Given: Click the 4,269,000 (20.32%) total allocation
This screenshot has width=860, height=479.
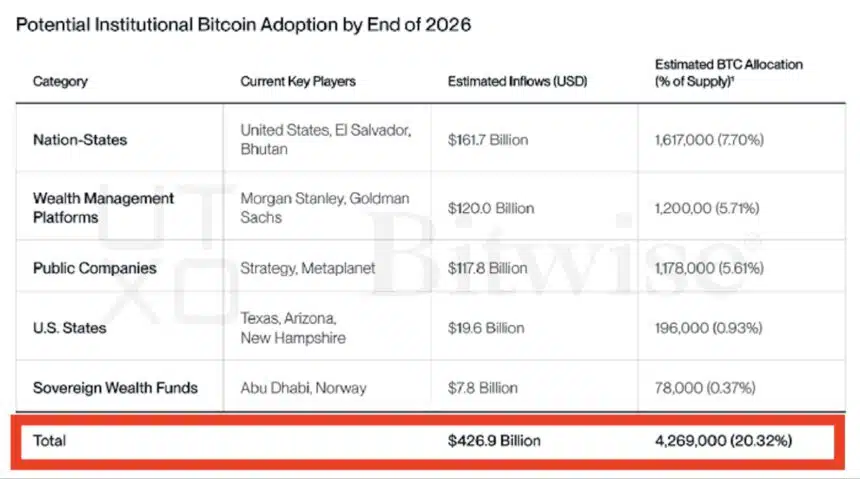Looking at the screenshot, I should coord(723,441).
